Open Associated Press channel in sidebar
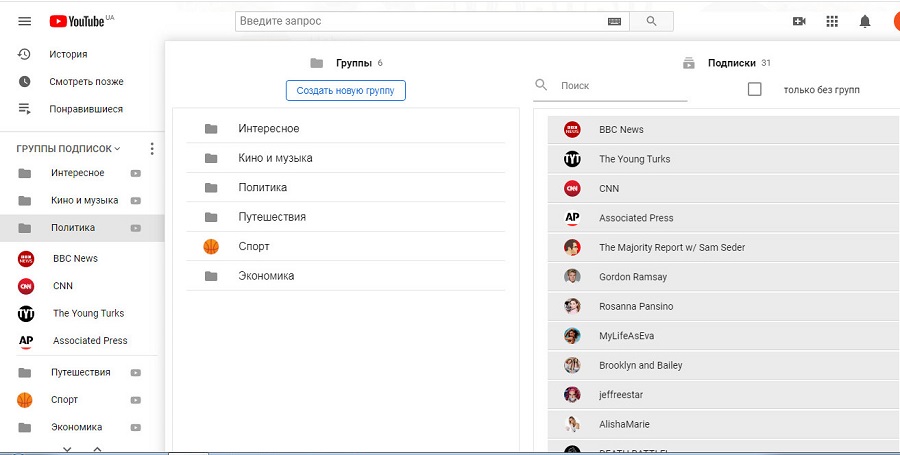Viewport: 900px width, 455px height. [x=90, y=341]
